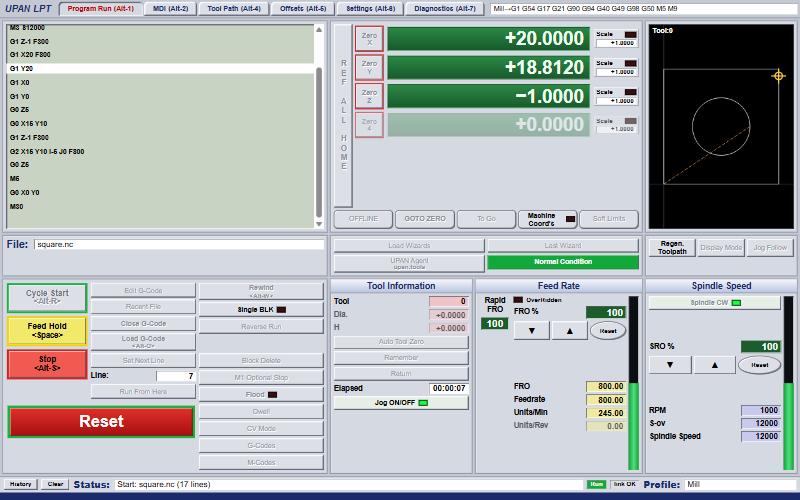Switch to Program Run tab

(x=101, y=9)
